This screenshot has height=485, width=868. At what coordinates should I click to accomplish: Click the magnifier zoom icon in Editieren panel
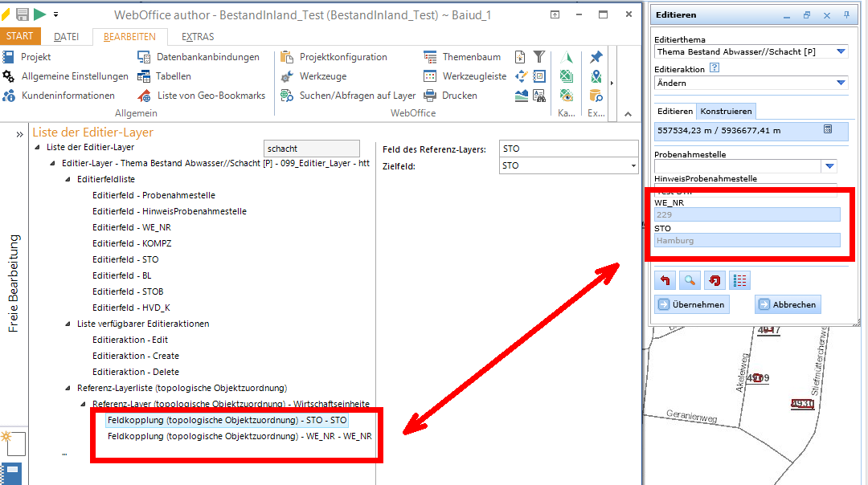(690, 280)
